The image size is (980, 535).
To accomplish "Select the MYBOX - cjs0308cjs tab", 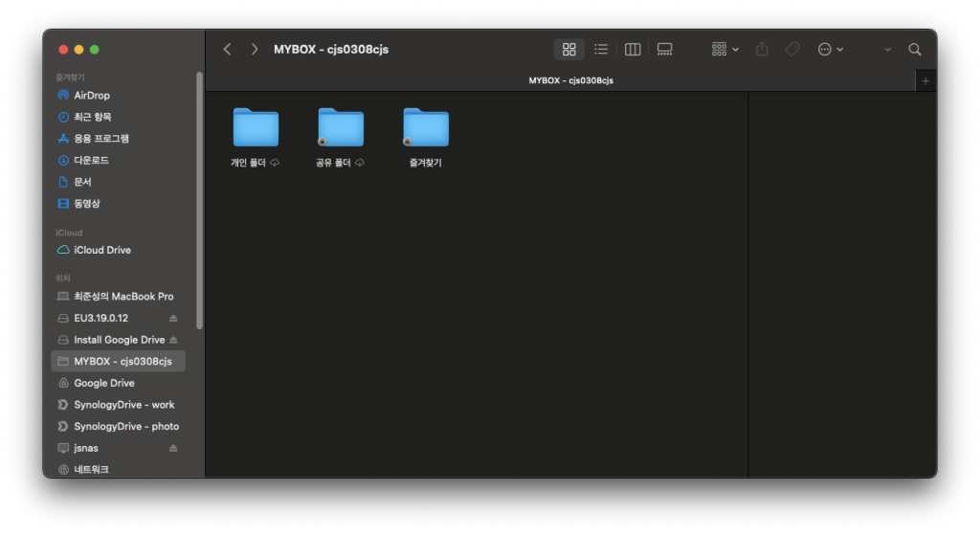I will tap(570, 80).
